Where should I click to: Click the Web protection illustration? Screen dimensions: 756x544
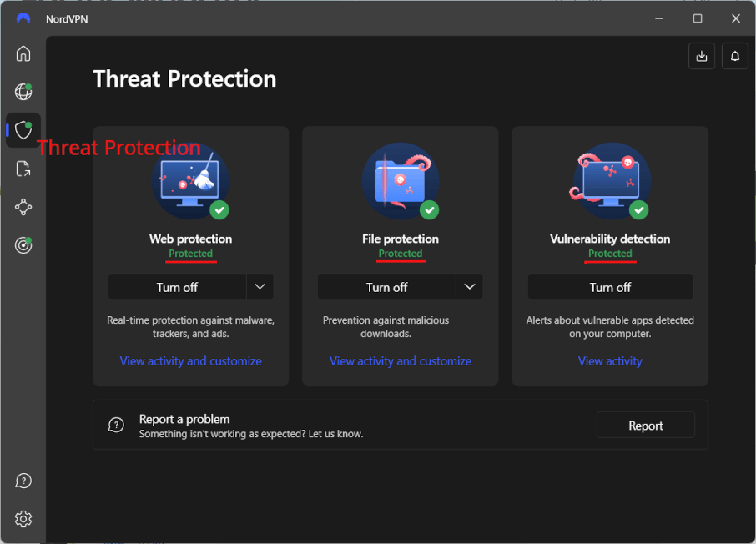190,181
